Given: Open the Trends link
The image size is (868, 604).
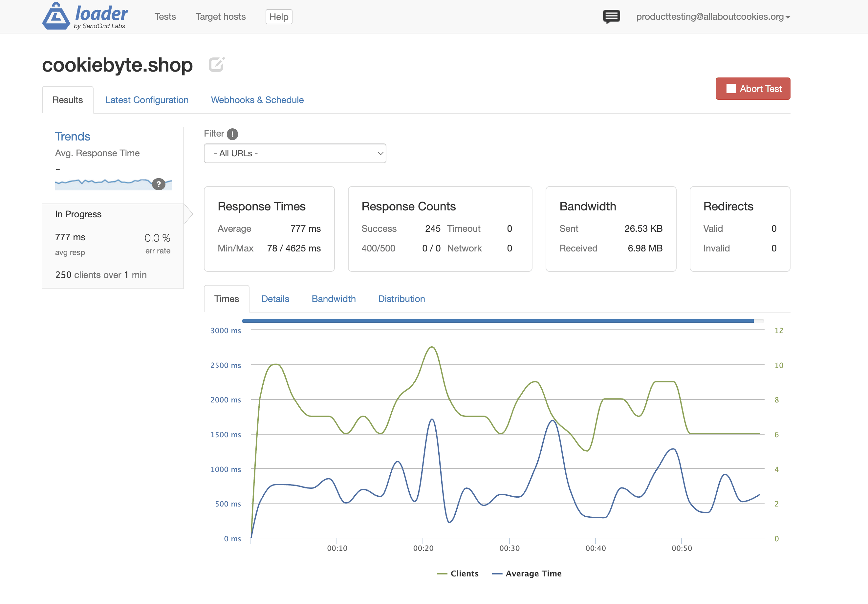Looking at the screenshot, I should [x=72, y=136].
